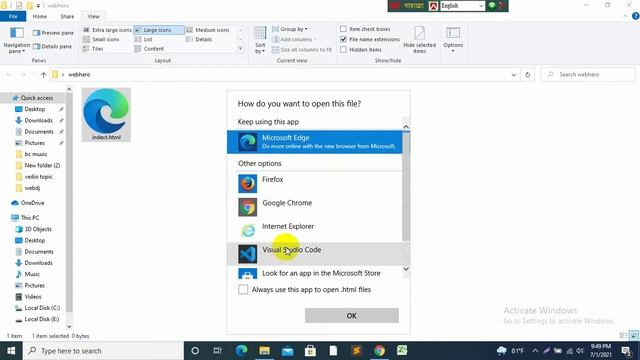
Task: Open Task View from taskbar
Action: (218, 351)
